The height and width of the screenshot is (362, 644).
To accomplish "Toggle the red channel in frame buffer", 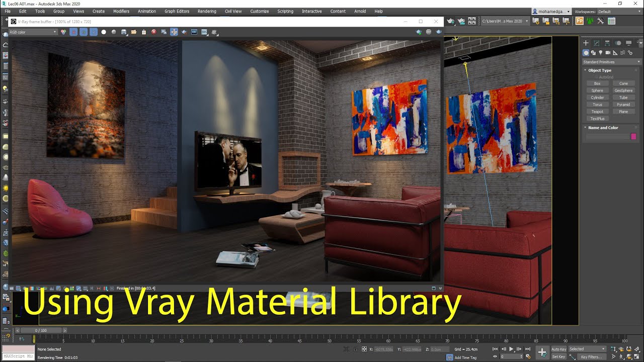I will pyautogui.click(x=73, y=32).
